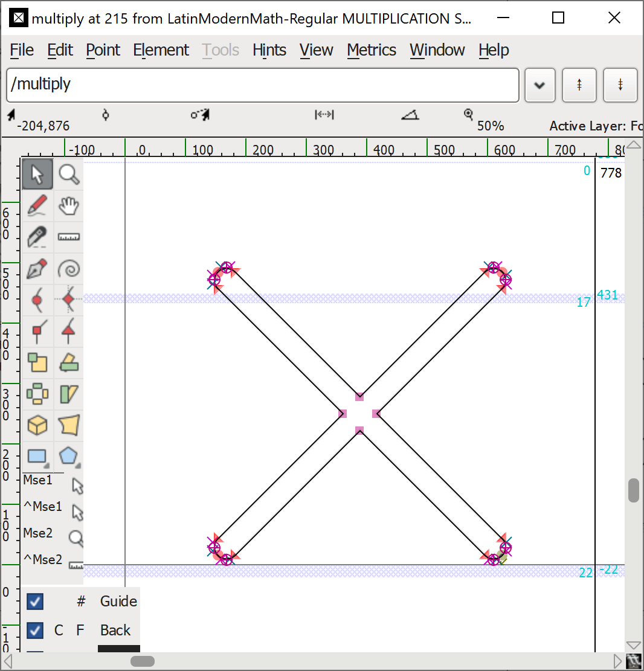Click the /multiply glyph name field
The image size is (644, 671).
click(x=262, y=85)
